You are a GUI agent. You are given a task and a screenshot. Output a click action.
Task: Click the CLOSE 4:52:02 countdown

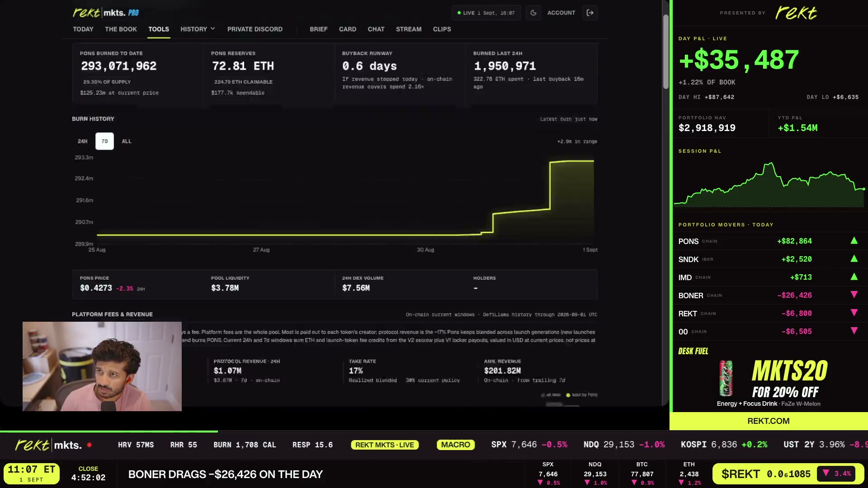(88, 474)
